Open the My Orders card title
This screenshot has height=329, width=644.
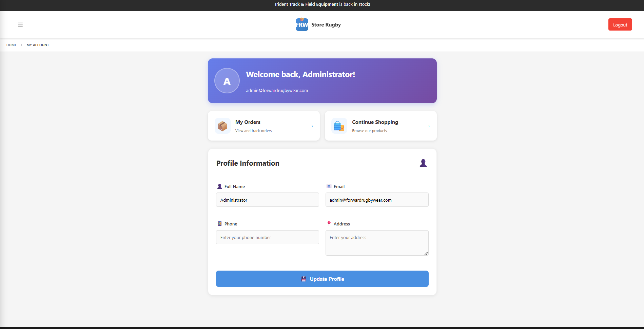click(x=248, y=122)
